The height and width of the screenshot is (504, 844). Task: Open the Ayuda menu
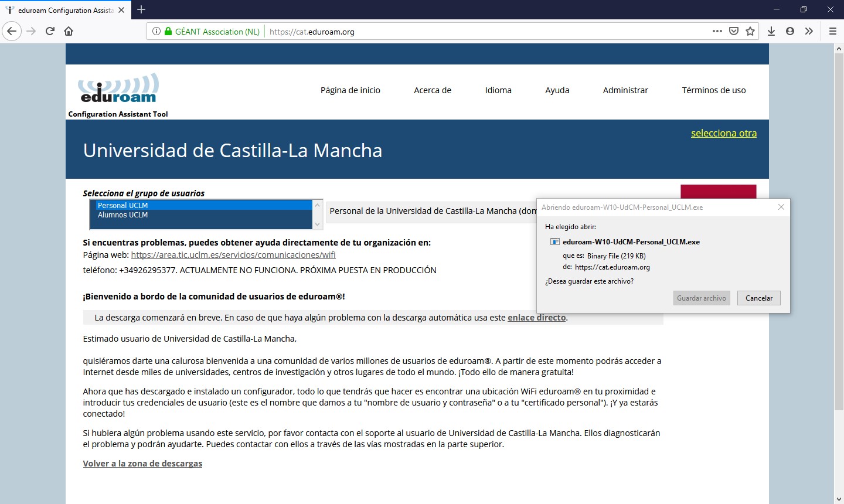coord(557,90)
